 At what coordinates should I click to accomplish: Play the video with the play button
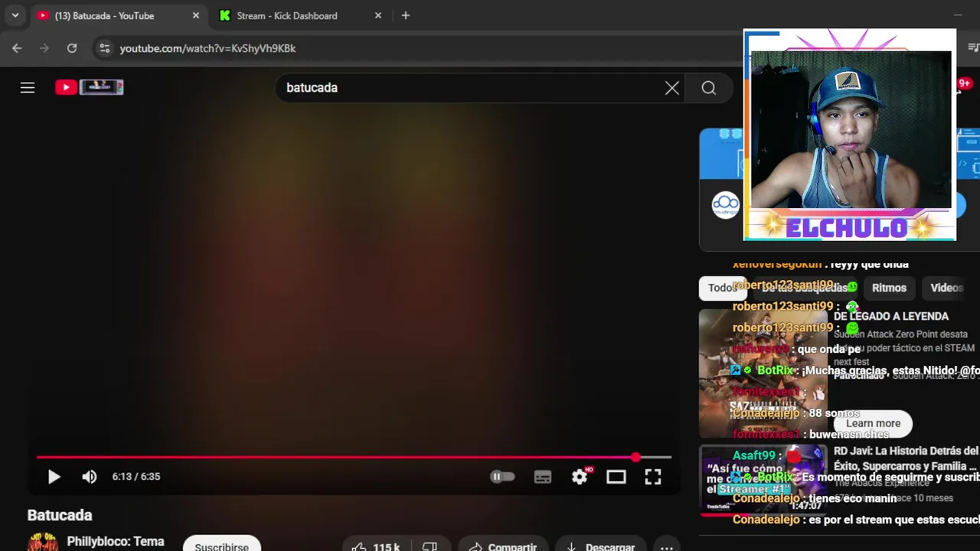(x=54, y=477)
